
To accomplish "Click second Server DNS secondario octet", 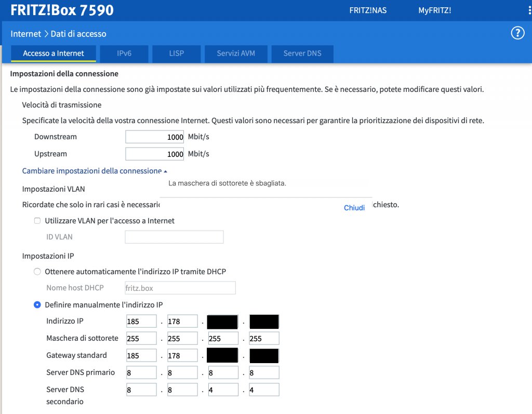I will tap(182, 390).
